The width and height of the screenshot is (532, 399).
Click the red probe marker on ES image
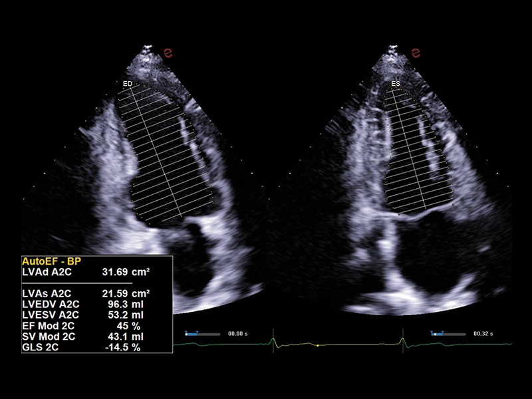[418, 51]
